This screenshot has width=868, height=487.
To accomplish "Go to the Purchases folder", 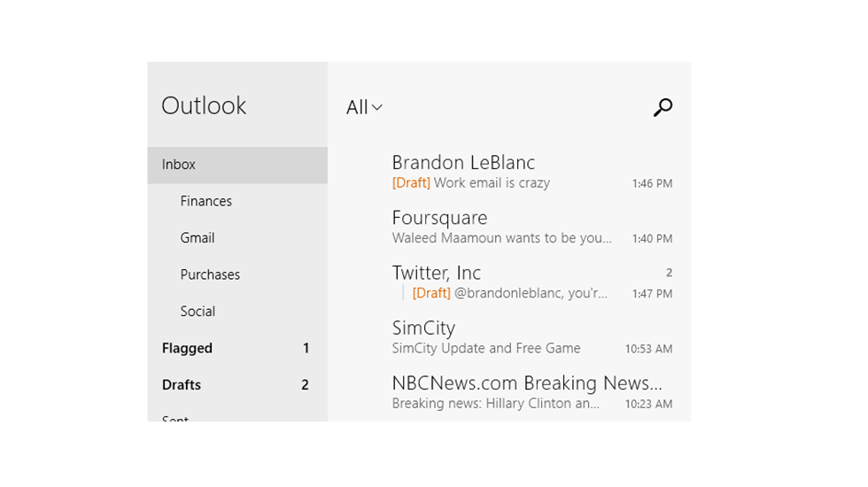I will 210,274.
